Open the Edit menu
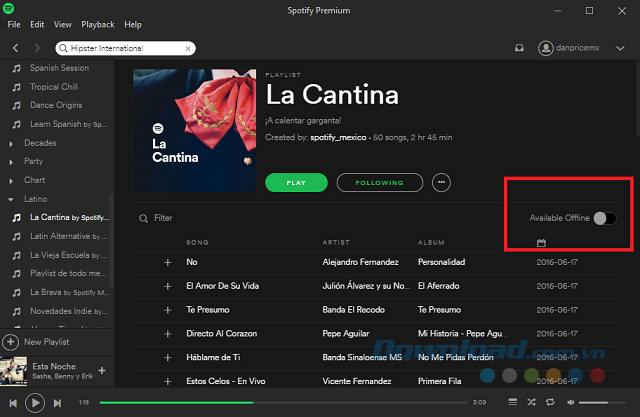Viewport: 640px width, 417px height. pyautogui.click(x=37, y=24)
